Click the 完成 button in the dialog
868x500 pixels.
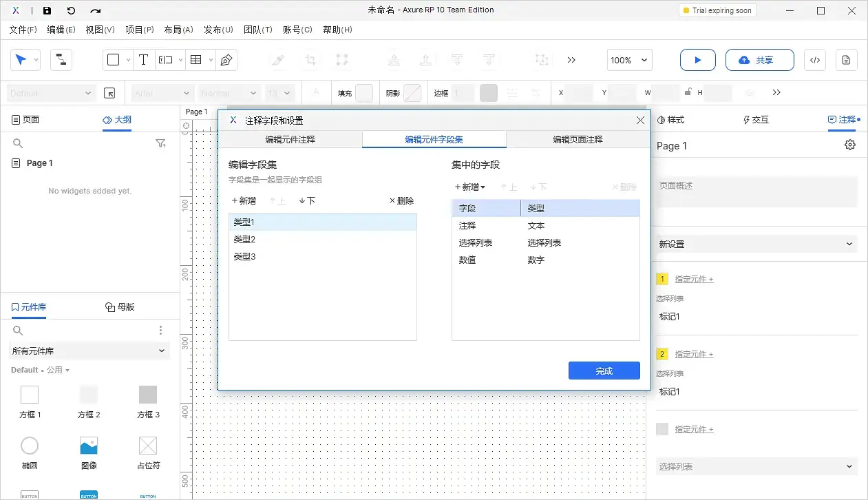coord(604,371)
